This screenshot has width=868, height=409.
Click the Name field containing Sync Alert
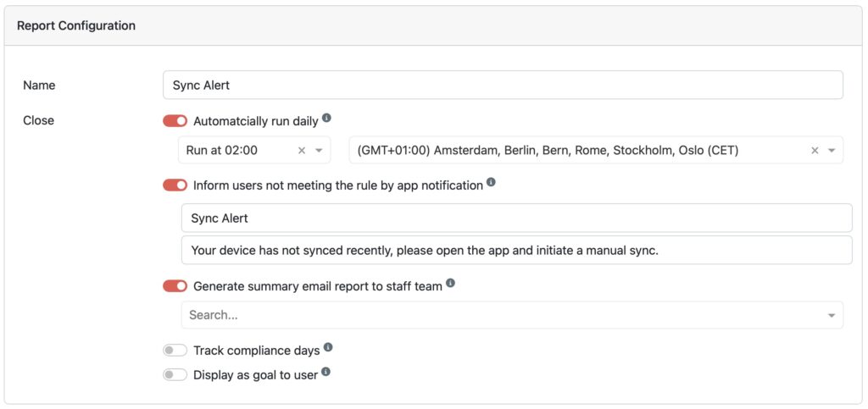[x=502, y=86]
